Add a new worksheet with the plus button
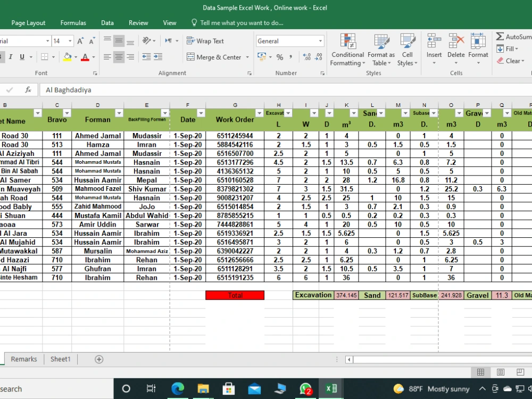This screenshot has width=532, height=399. [x=98, y=360]
